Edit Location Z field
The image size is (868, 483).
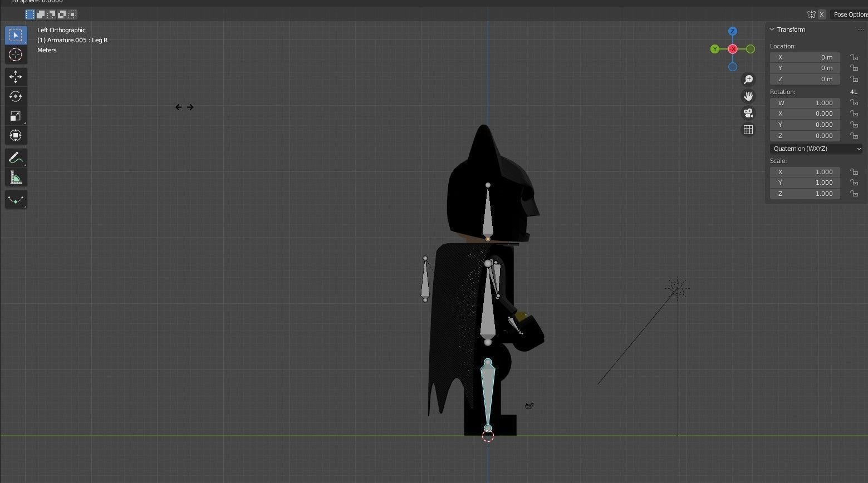point(805,79)
